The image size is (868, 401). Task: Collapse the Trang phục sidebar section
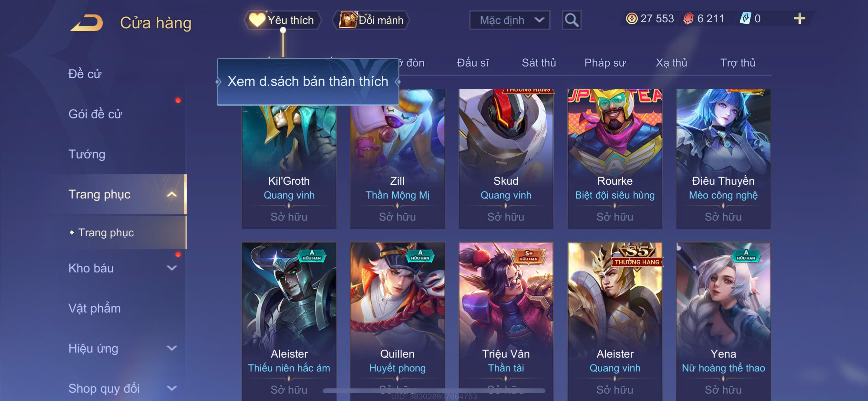tap(172, 194)
